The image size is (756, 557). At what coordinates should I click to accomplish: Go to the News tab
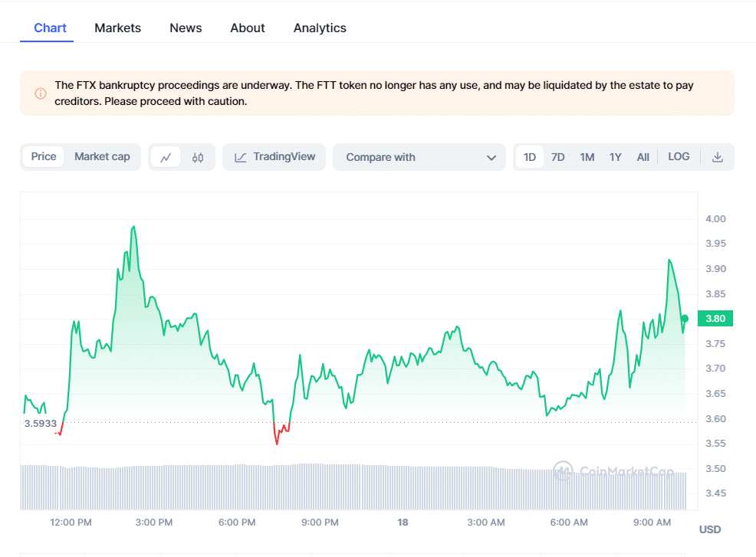[186, 28]
